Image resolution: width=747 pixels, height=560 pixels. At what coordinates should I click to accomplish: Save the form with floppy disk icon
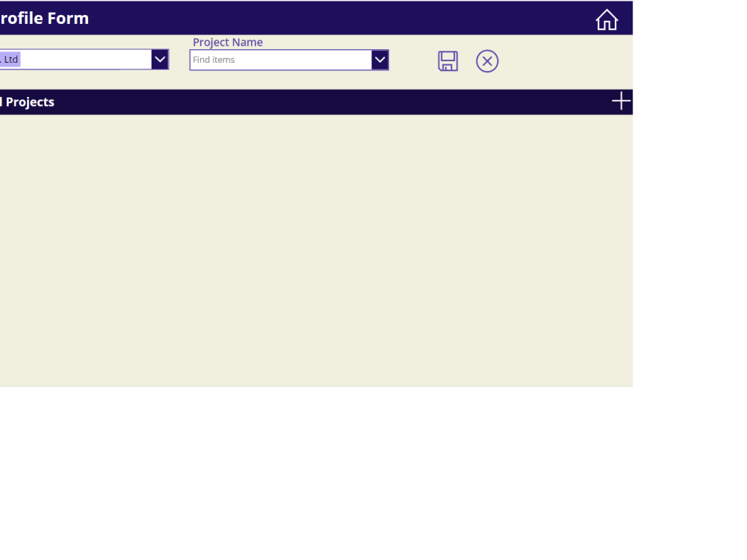pos(447,61)
